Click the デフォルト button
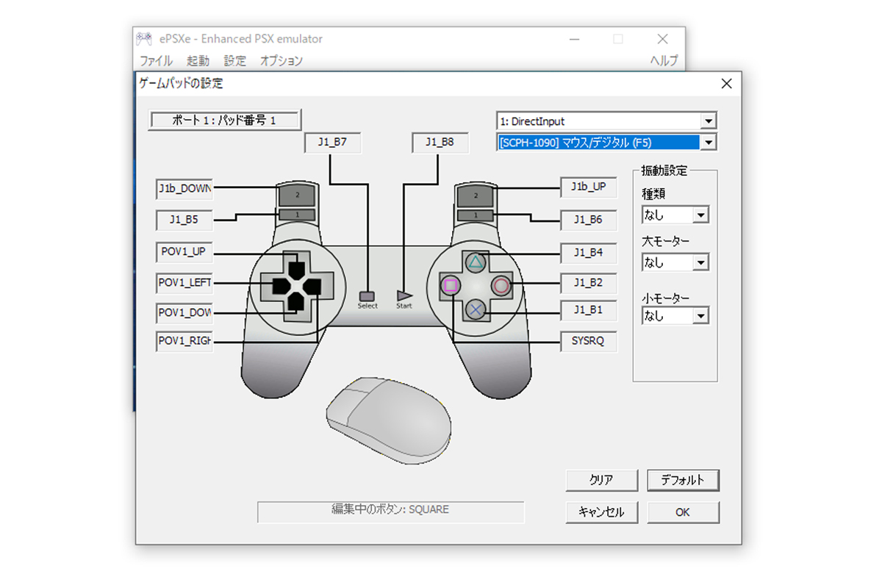The width and height of the screenshot is (882, 588). [x=683, y=481]
